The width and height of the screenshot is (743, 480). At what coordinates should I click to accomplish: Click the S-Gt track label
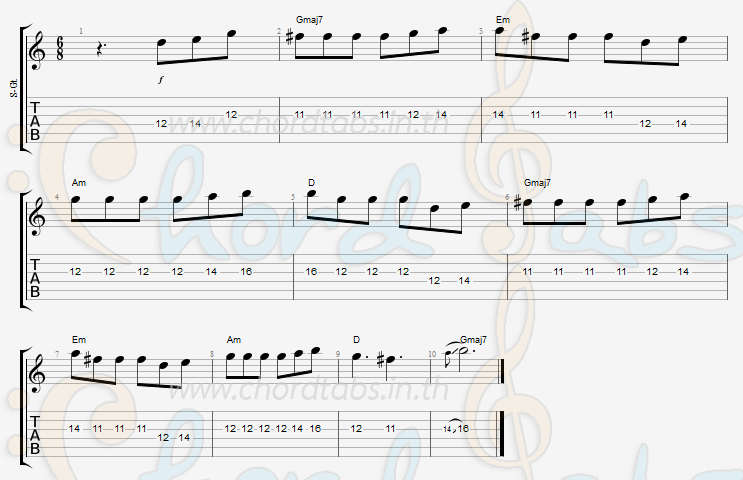point(14,88)
